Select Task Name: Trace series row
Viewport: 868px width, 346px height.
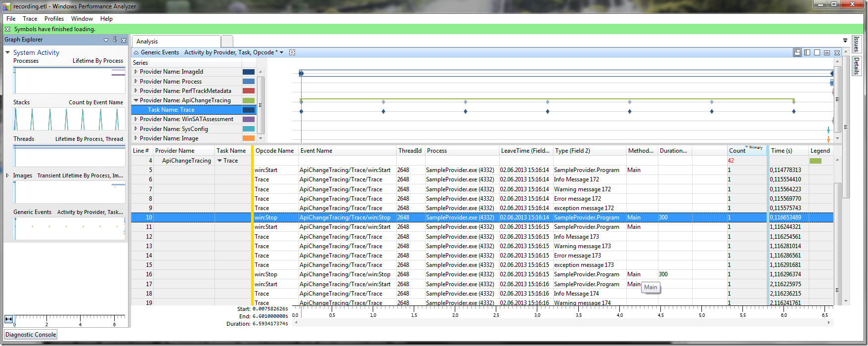(x=193, y=110)
